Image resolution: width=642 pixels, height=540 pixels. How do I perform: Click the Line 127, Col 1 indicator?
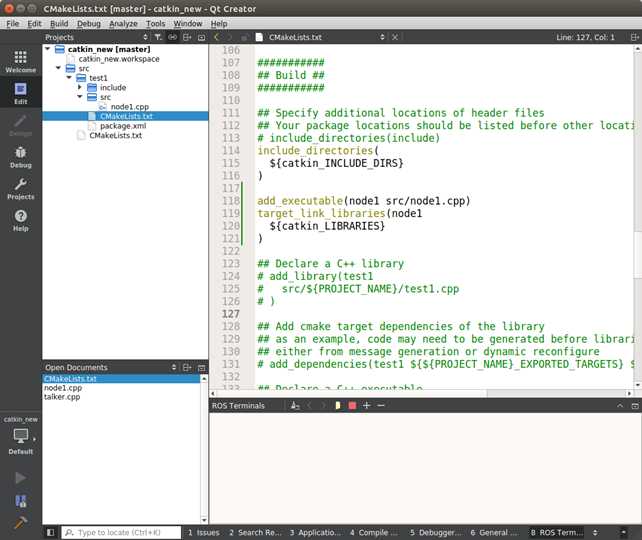click(x=585, y=37)
